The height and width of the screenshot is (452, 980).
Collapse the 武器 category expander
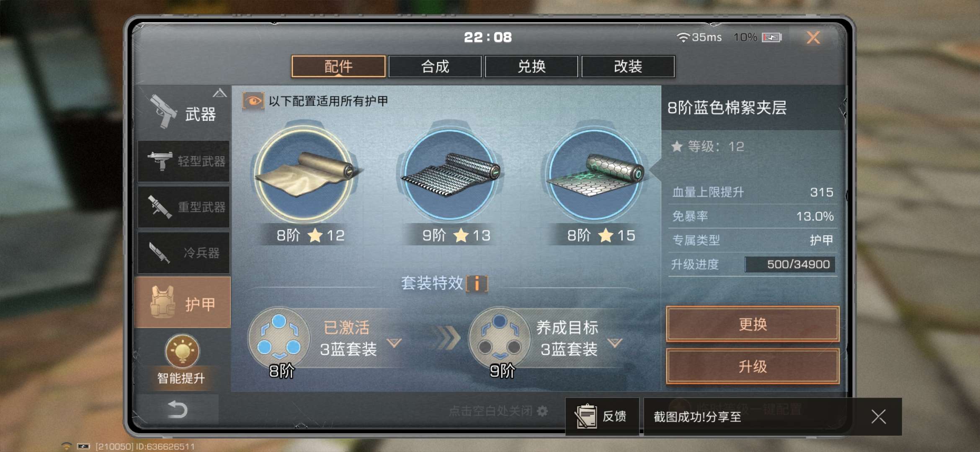pos(219,93)
